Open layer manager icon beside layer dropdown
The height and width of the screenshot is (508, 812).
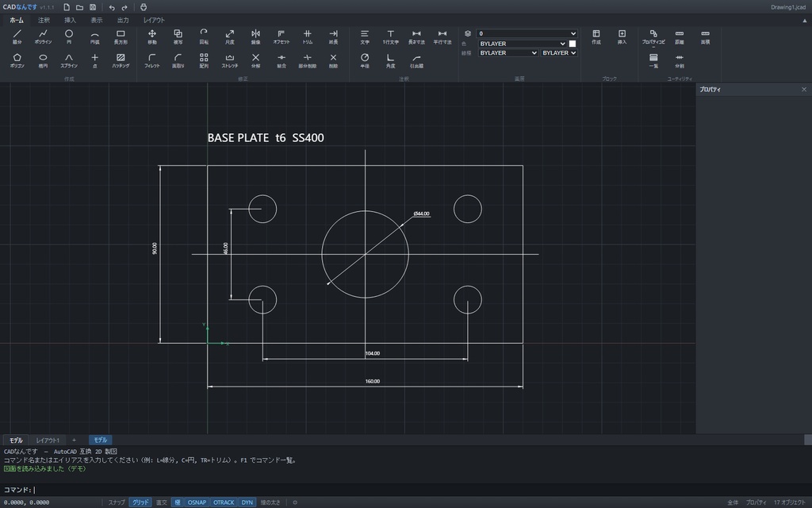tap(468, 33)
